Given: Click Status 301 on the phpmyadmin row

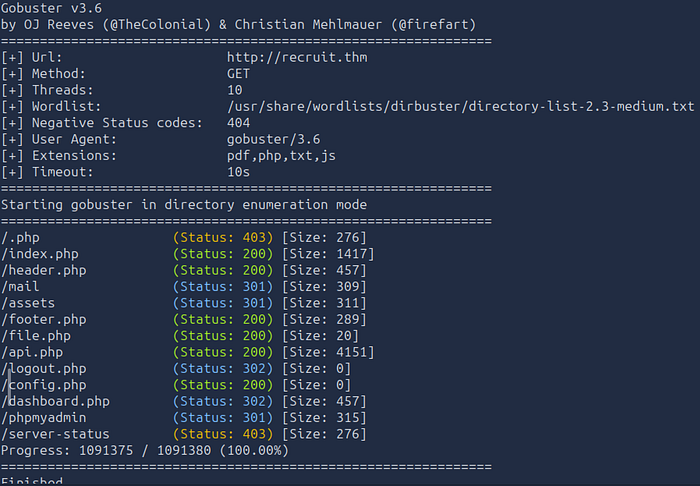Looking at the screenshot, I should point(223,418).
